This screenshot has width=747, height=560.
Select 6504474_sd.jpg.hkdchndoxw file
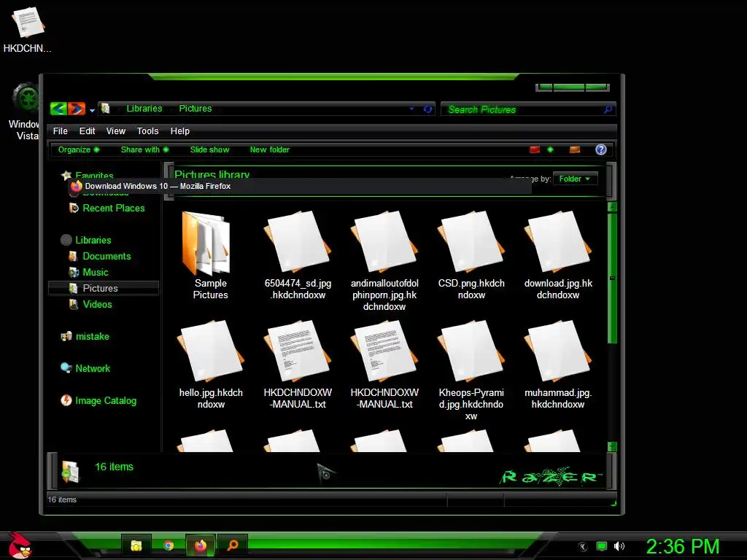pos(298,256)
